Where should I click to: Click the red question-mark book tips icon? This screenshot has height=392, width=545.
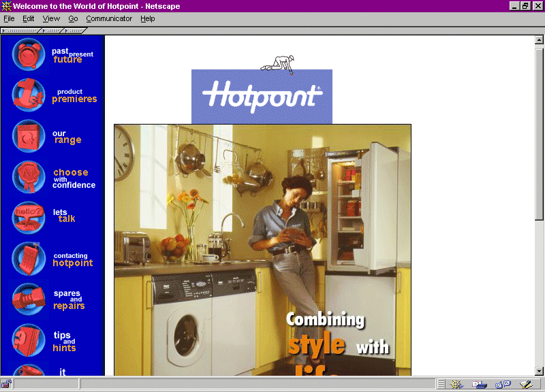[29, 340]
